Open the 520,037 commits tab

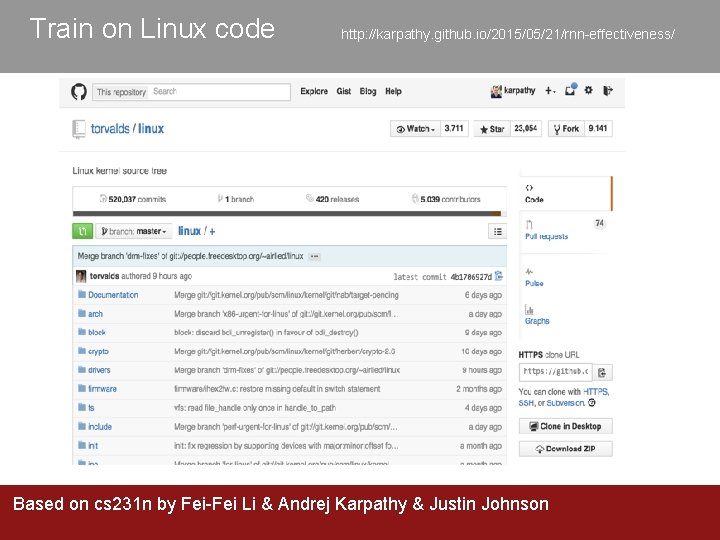pyautogui.click(x=133, y=199)
